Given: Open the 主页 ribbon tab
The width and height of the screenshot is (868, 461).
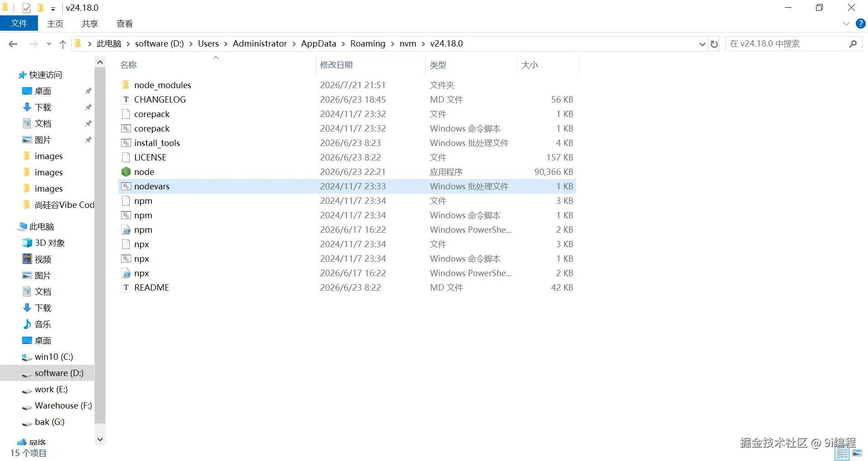Looking at the screenshot, I should [x=55, y=24].
